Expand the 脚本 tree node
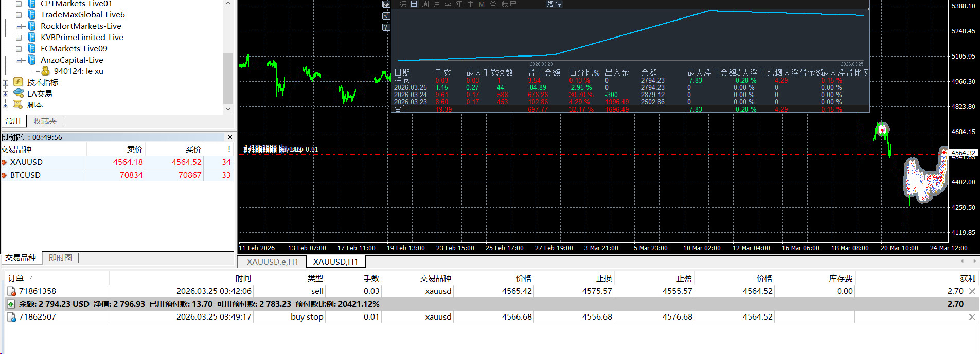This screenshot has height=354, width=980. [5, 105]
